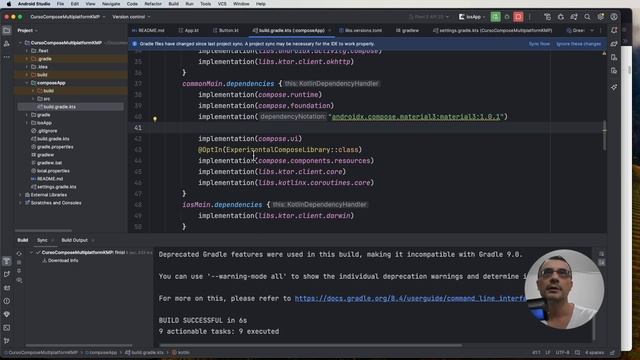This screenshot has height=360, width=640.
Task: Open the account profile icon
Action: pos(614,17)
